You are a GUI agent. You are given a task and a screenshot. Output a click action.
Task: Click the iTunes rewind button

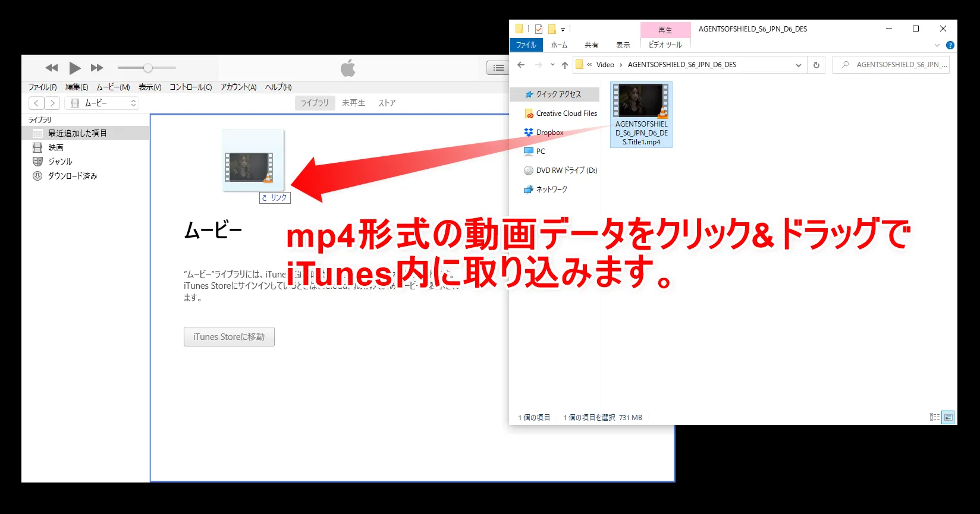coord(52,68)
